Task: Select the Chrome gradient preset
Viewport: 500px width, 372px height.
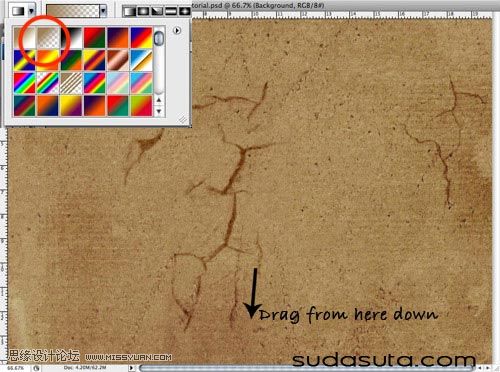Action: click(141, 60)
